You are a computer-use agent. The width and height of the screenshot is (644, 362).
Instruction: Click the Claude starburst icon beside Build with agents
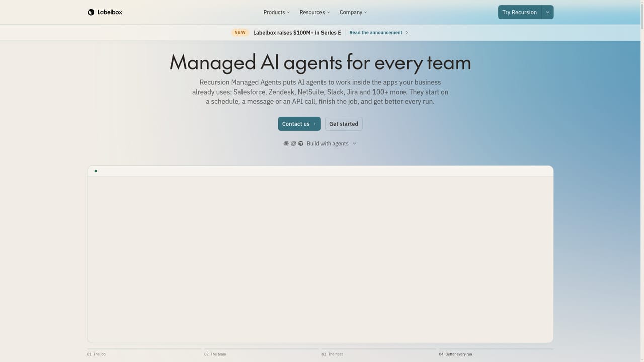click(x=286, y=143)
